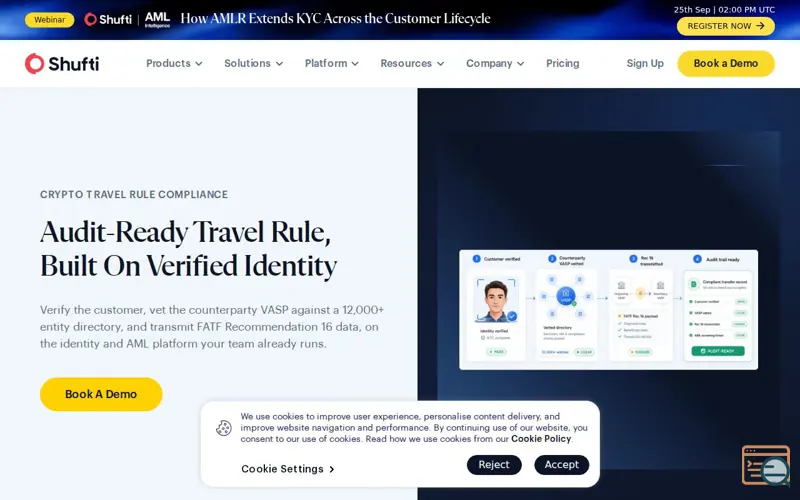Click the Travel Rule workflow illustration
This screenshot has width=800, height=500.
tap(608, 310)
